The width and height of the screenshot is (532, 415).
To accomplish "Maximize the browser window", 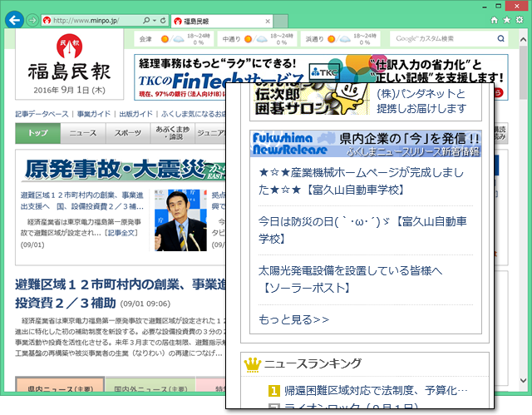I will (498, 6).
